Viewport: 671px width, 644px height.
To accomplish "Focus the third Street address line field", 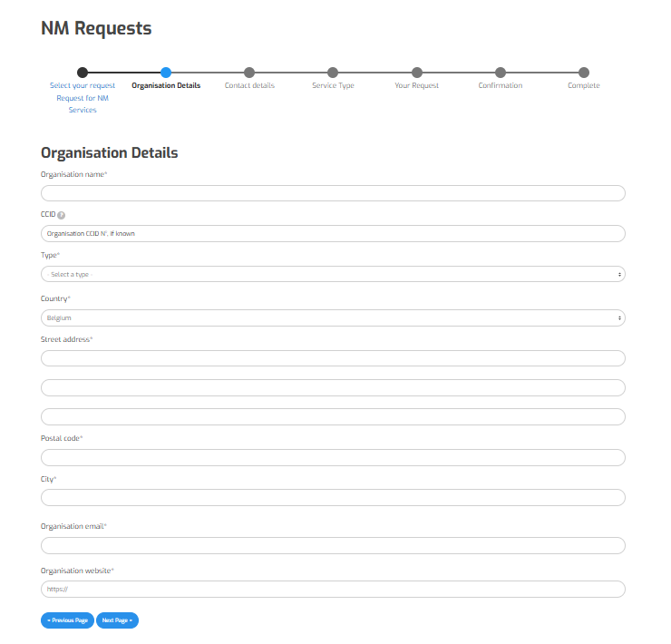I will [x=333, y=417].
